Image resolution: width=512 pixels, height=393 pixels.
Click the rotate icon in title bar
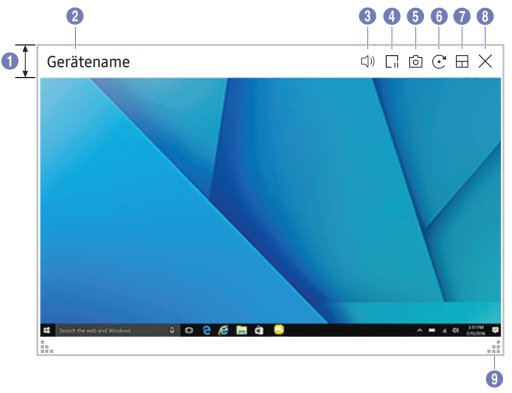[439, 62]
